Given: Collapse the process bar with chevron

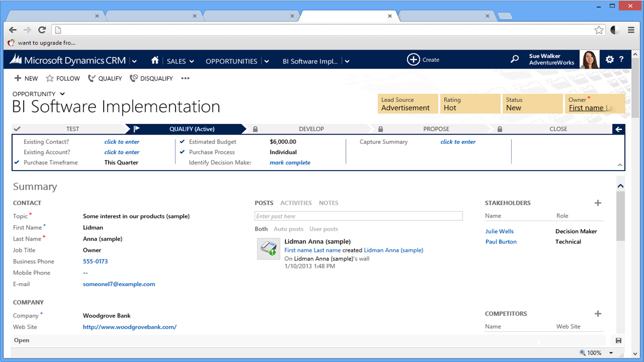Looking at the screenshot, I should [x=620, y=165].
